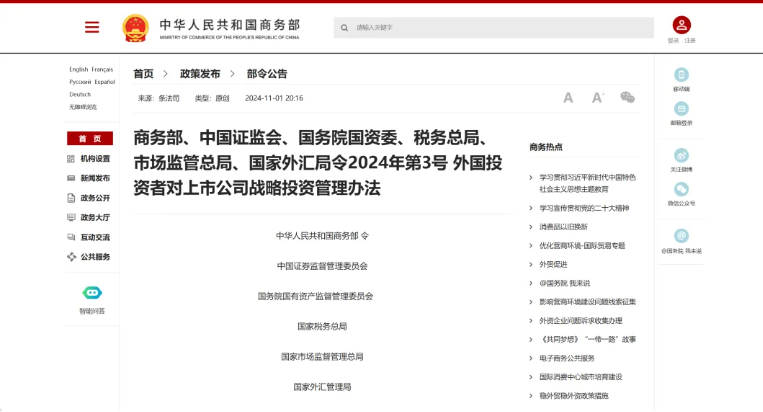Image resolution: width=763 pixels, height=412 pixels.
Task: Go to 首页 in the breadcrumb
Action: tap(144, 74)
